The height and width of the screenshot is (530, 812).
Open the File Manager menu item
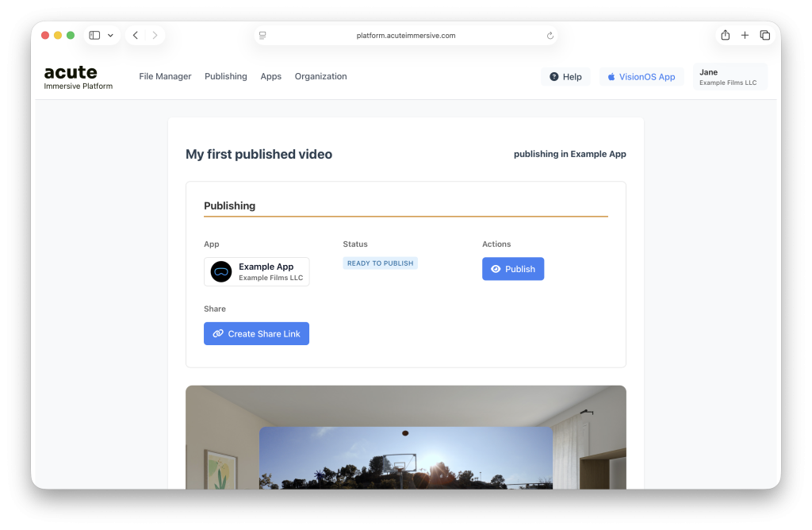[x=165, y=77]
